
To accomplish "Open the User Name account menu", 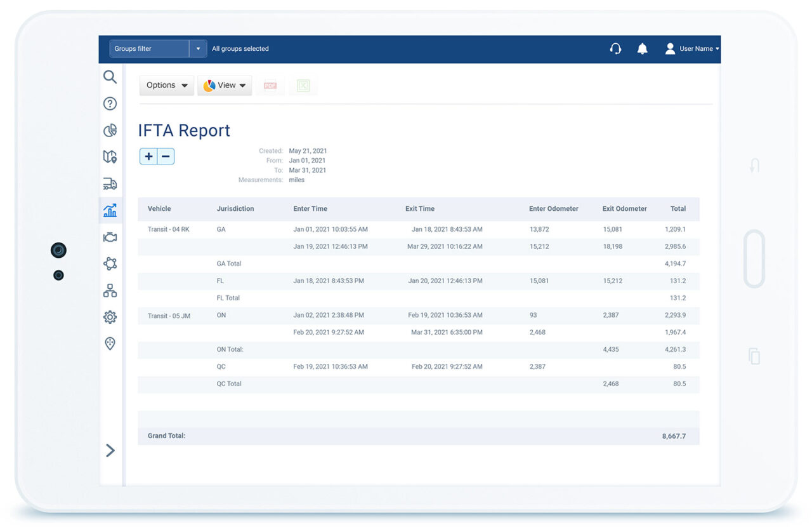I will tap(691, 48).
